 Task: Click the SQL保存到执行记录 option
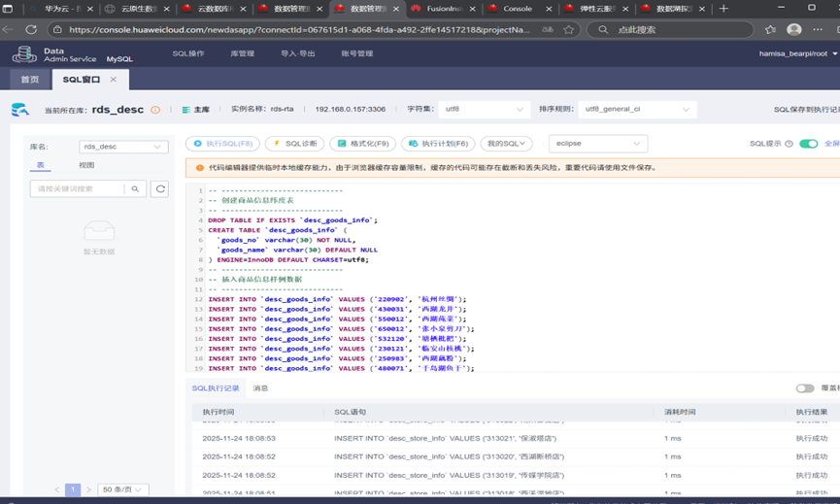807,110
